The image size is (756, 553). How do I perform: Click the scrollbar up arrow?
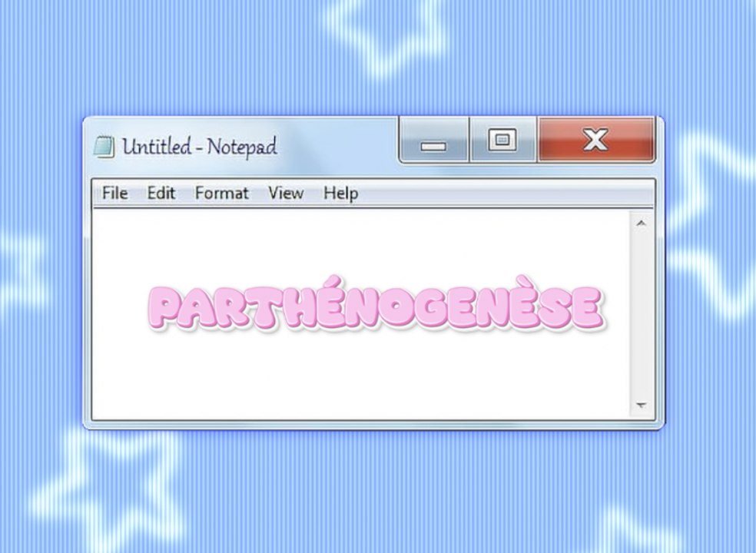(x=642, y=224)
